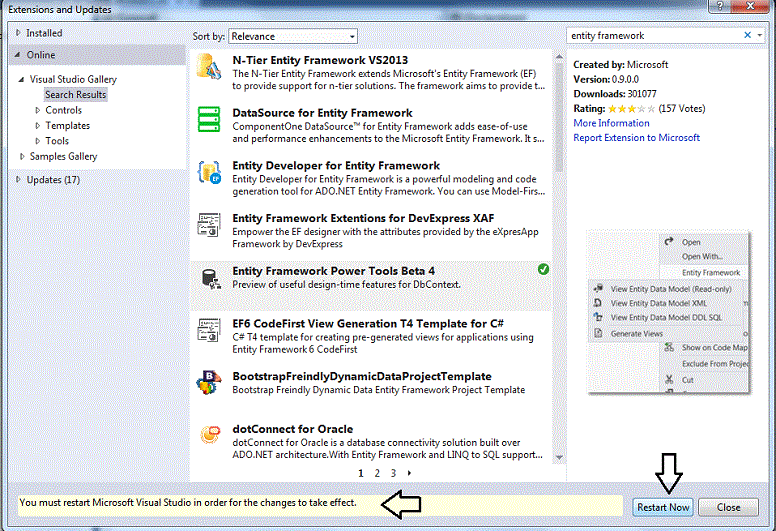Click the dotConnect for Oracle icon
The image size is (776, 531).
(x=210, y=434)
